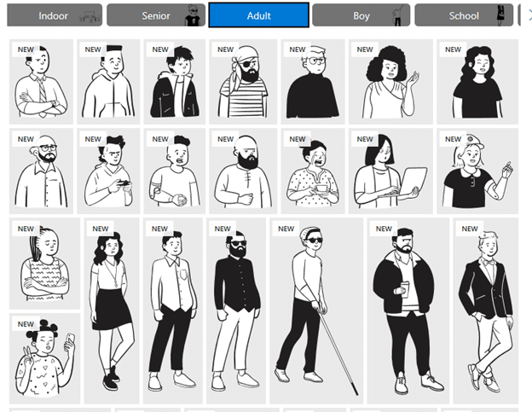The image size is (532, 412).
Task: Show more categories with the right arrow
Action: click(x=529, y=15)
